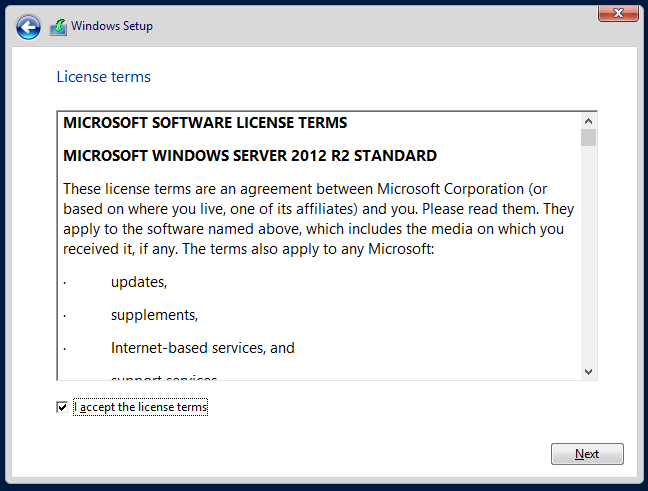
Task: Click the 'Windows Setup' title text
Action: pyautogui.click(x=112, y=26)
